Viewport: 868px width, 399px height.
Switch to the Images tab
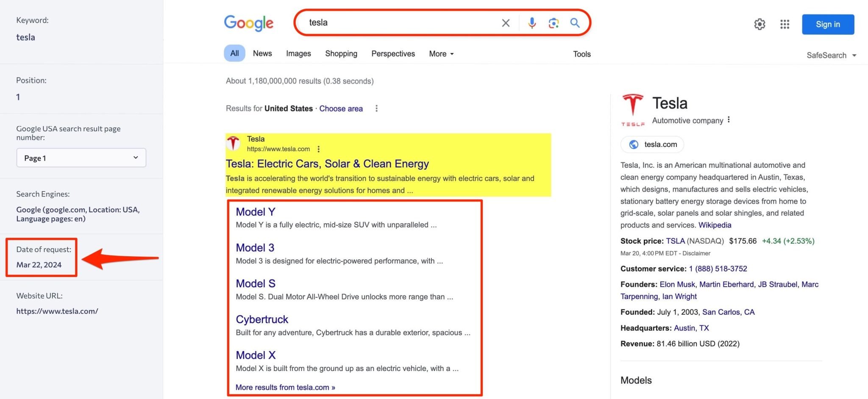[x=298, y=53]
